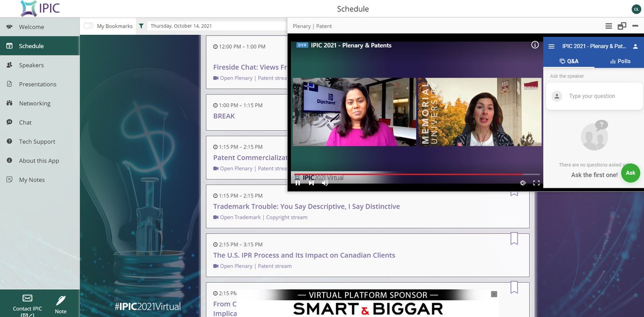Viewport: 644px width, 317px height.
Task: Click the Type your question field
Action: [594, 97]
